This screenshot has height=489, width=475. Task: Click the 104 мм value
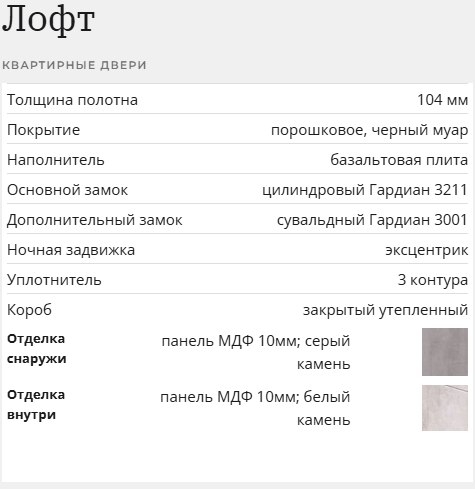[x=443, y=100]
